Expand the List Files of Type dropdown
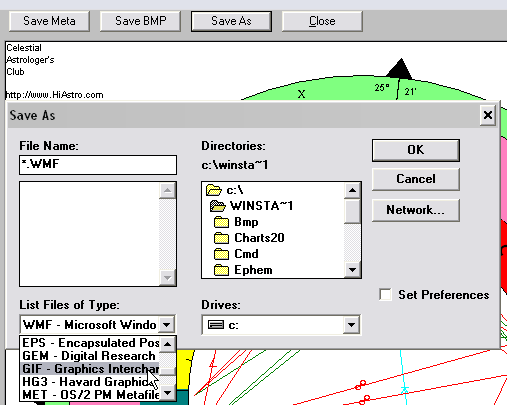The image size is (507, 405). (x=167, y=324)
